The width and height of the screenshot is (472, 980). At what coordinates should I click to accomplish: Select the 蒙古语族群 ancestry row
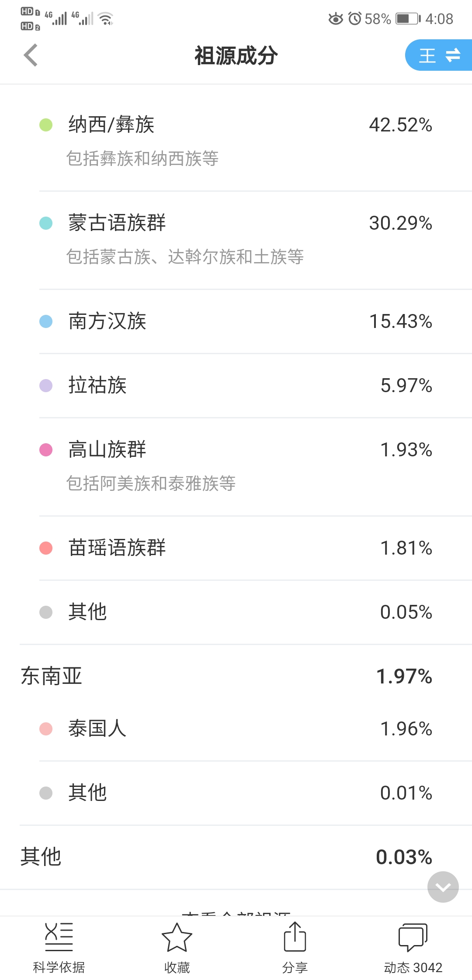236,239
